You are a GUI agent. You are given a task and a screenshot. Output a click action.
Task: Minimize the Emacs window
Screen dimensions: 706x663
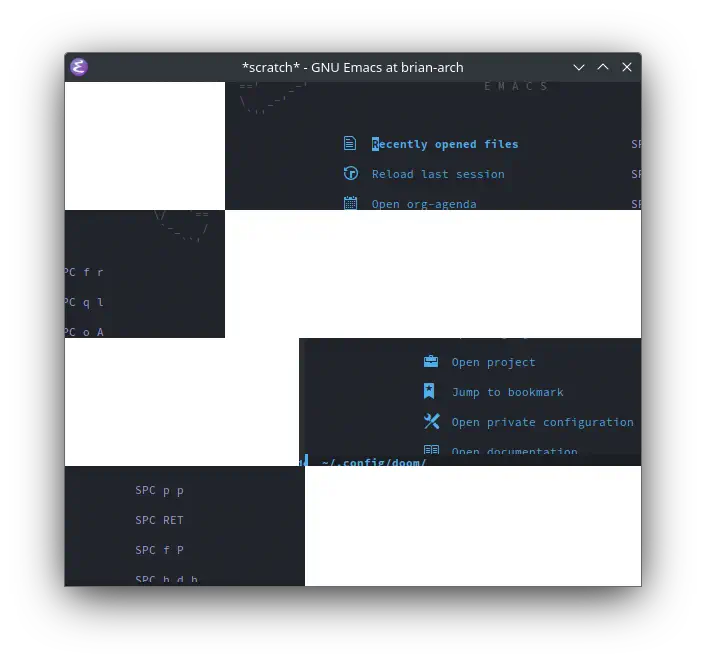pyautogui.click(x=579, y=67)
